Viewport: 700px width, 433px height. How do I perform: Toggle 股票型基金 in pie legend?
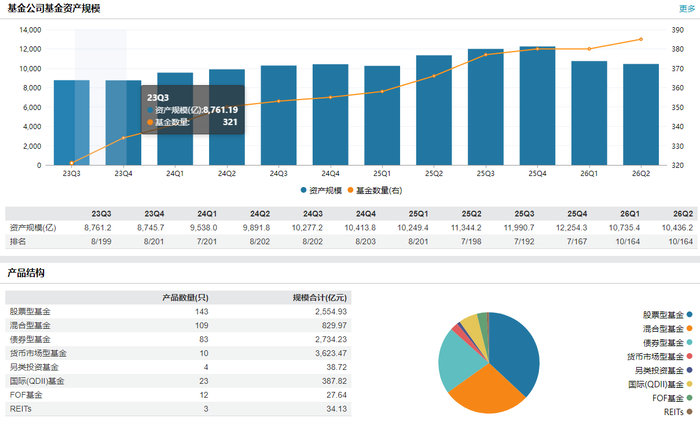(x=667, y=315)
